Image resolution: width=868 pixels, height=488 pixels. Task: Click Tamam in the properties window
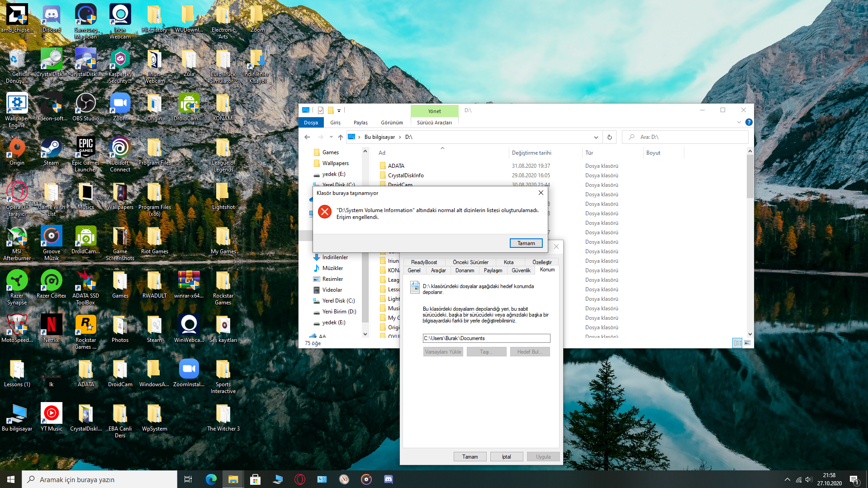click(x=470, y=457)
